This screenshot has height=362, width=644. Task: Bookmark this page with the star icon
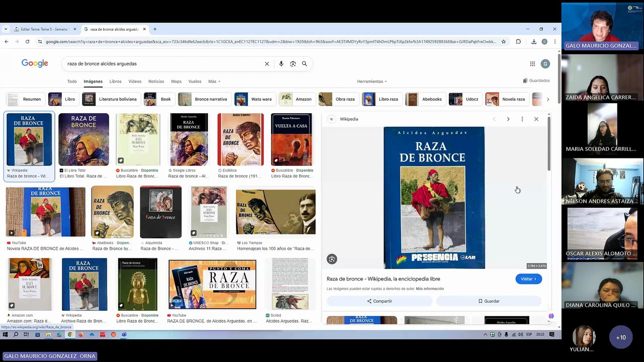pos(503,42)
